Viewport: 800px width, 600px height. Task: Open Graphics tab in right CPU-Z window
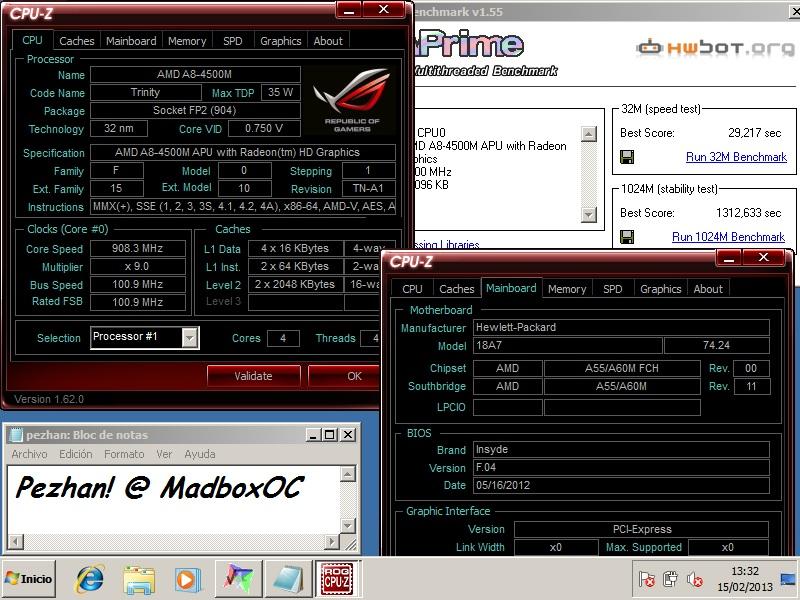point(661,289)
